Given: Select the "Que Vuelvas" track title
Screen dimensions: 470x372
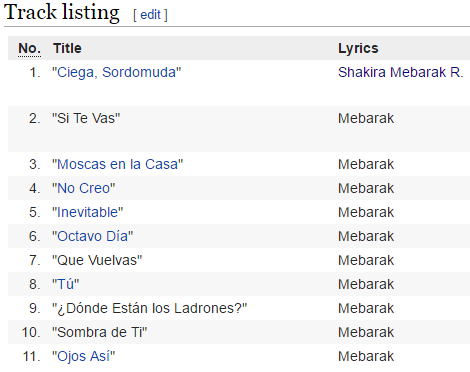Looking at the screenshot, I should pos(97,260).
